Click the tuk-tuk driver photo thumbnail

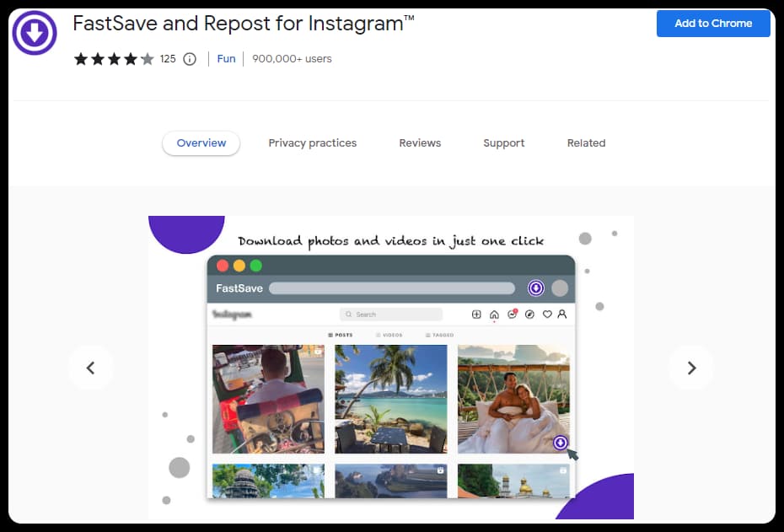pos(268,399)
